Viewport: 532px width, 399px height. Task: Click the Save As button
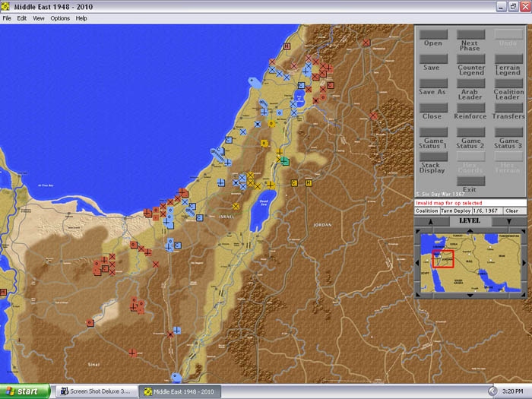click(x=433, y=84)
